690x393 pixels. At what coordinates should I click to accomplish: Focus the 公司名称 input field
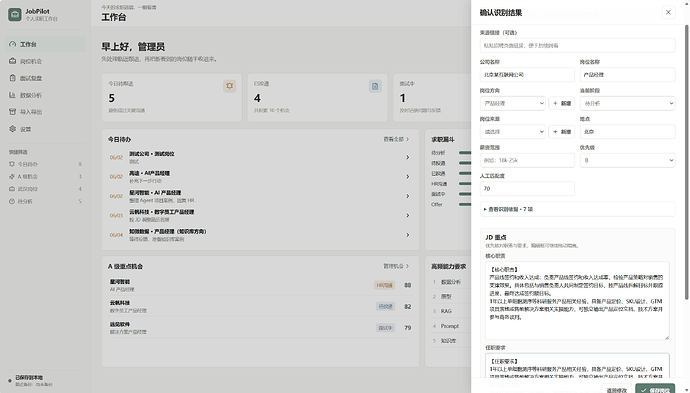(x=527, y=75)
